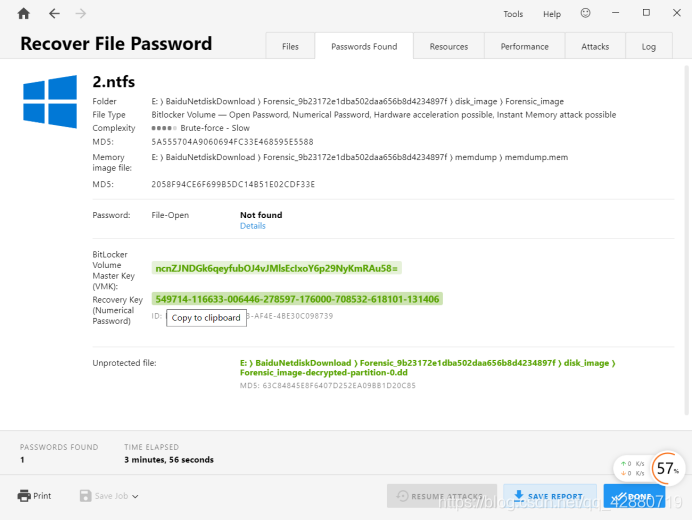Click the first MD5 value 5A555704A906...
Viewport: 692px width, 521px height.
point(232,142)
